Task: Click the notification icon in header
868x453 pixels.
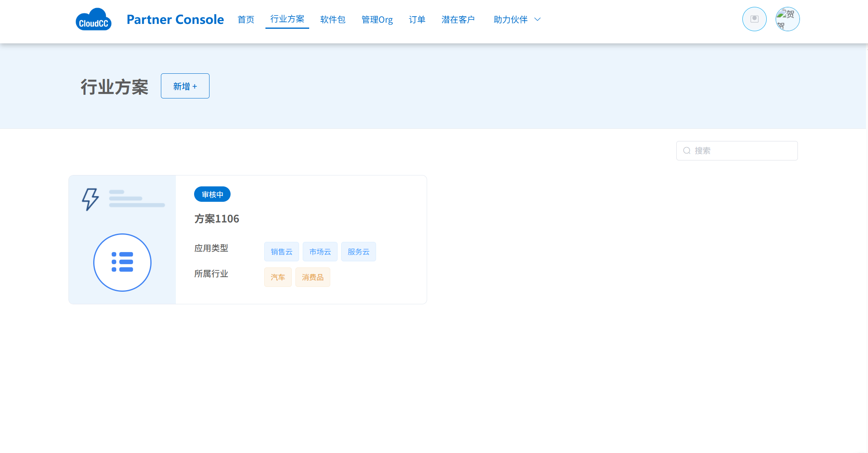Action: (754, 19)
